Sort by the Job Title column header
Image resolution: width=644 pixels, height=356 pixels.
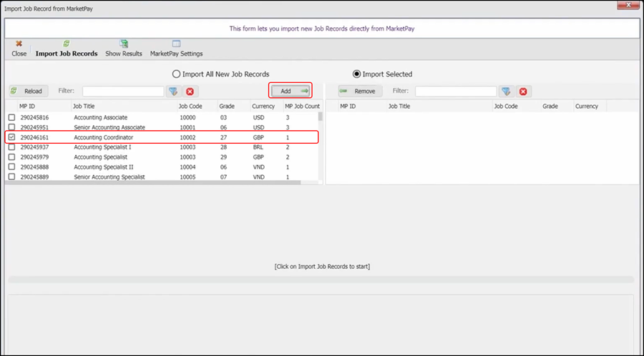[123, 106]
